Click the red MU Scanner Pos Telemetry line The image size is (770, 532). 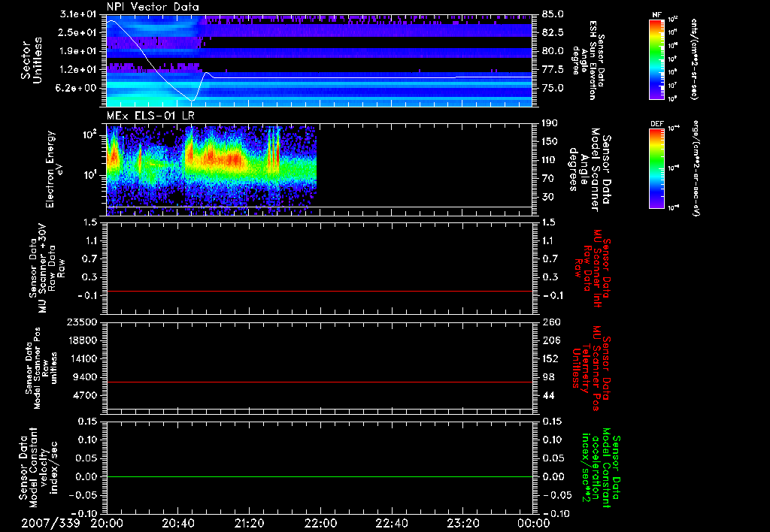click(x=319, y=382)
